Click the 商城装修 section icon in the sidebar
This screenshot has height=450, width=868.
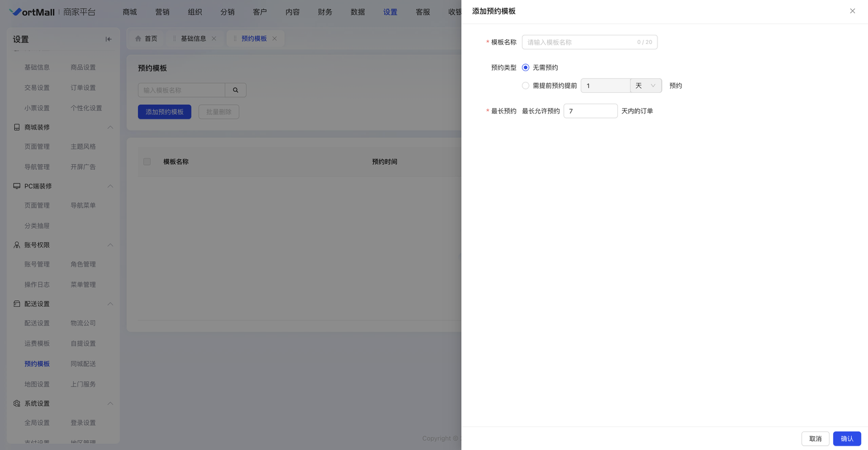click(x=17, y=127)
